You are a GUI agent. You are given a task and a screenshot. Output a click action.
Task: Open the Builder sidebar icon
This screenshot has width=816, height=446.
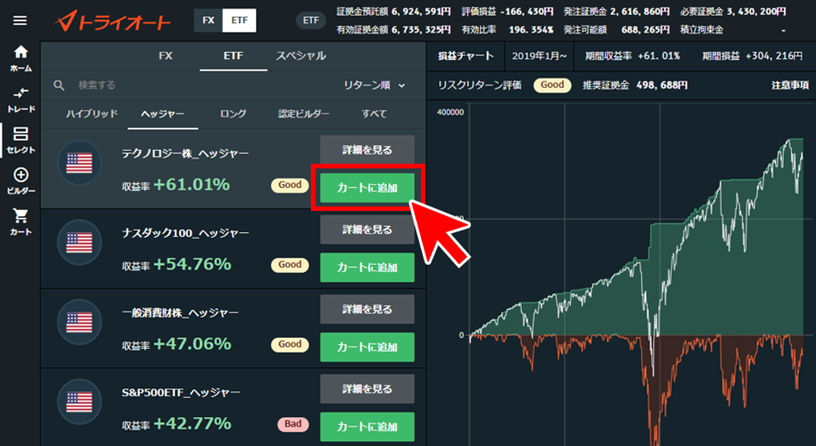(21, 181)
